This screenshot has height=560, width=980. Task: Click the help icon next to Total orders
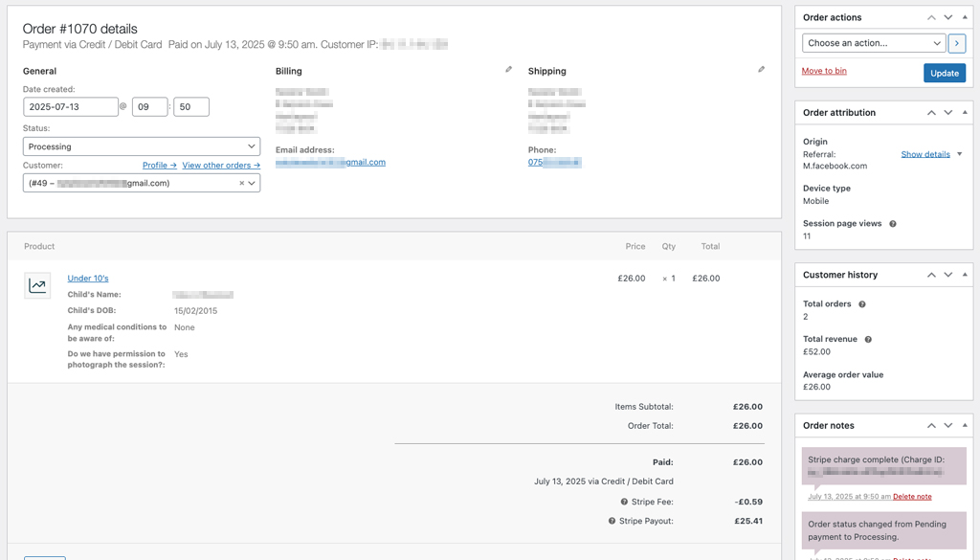(862, 304)
